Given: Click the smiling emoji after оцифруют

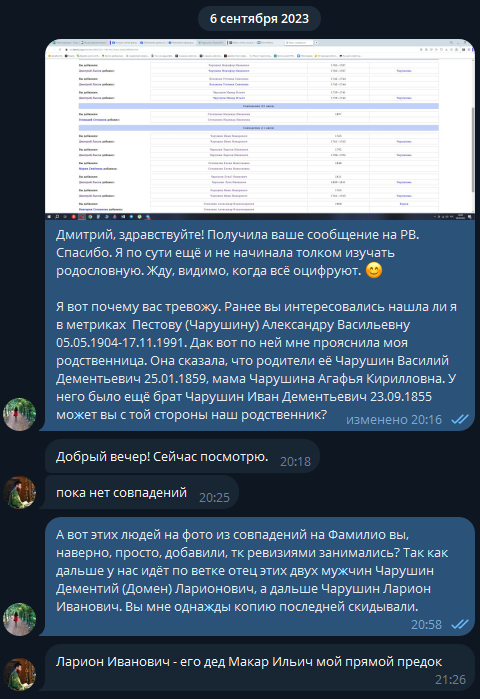Looking at the screenshot, I should pos(374,271).
